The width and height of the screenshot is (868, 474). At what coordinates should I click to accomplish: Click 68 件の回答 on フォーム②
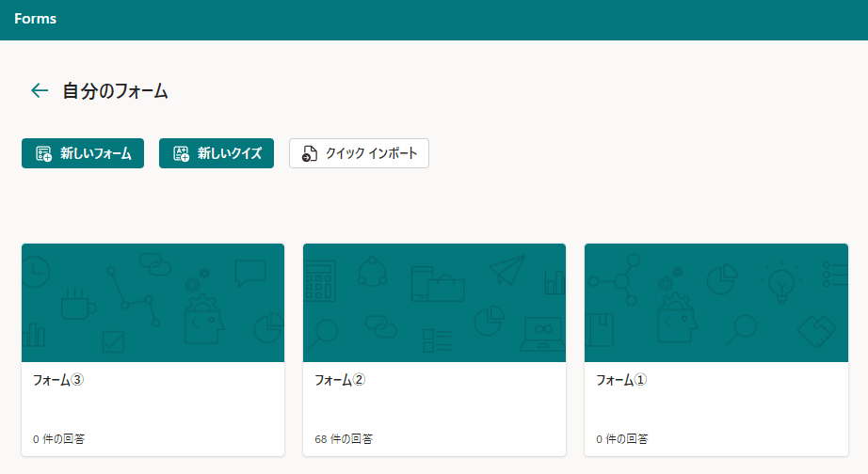(x=344, y=439)
